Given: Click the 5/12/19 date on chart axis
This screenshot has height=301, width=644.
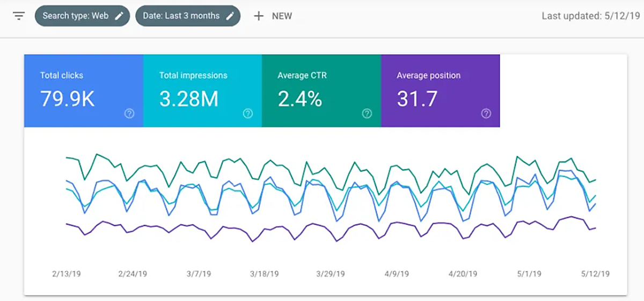Looking at the screenshot, I should [x=595, y=274].
